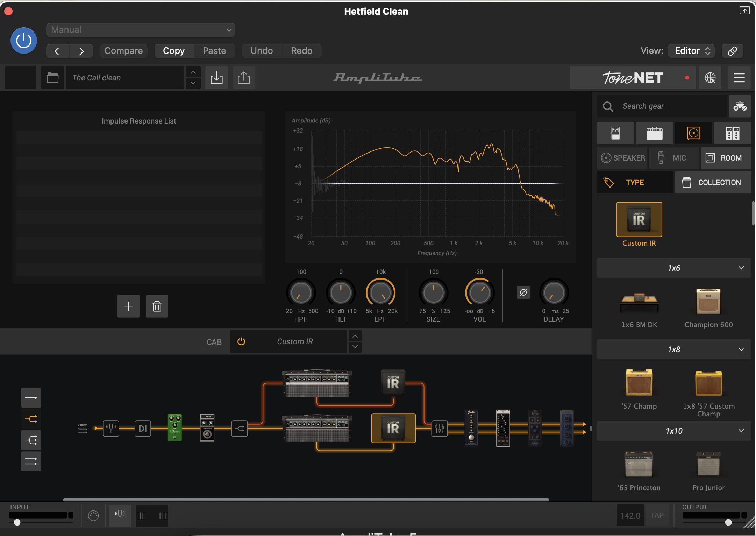Switch to the MIC tab
This screenshot has height=536, width=756.
tap(674, 158)
